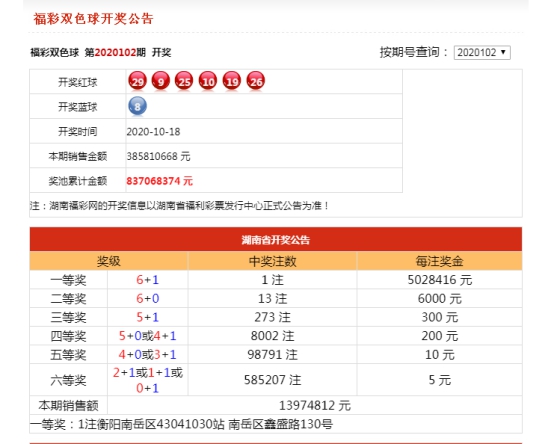Image resolution: width=554 pixels, height=444 pixels.
Task: Click the jackpot pool amount 837068374 元
Action: coord(159,181)
